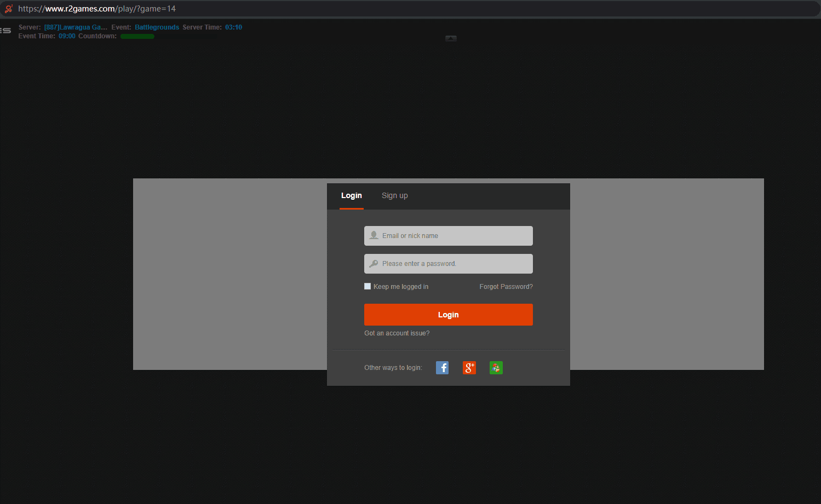821x504 pixels.
Task: Switch to the Sign up tab
Action: pyautogui.click(x=395, y=195)
